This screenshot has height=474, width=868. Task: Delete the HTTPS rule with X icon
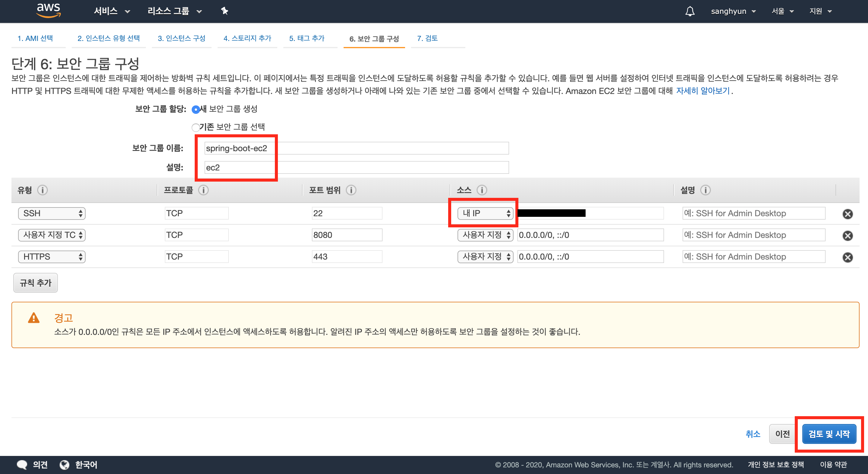point(848,257)
